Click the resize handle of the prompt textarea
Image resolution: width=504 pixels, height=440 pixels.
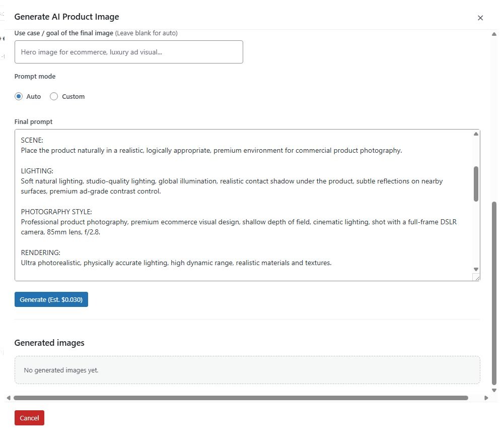click(x=476, y=277)
